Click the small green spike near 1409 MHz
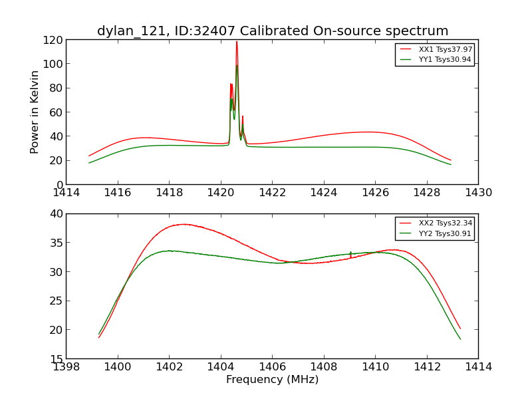The width and height of the screenshot is (532, 399). tap(351, 253)
